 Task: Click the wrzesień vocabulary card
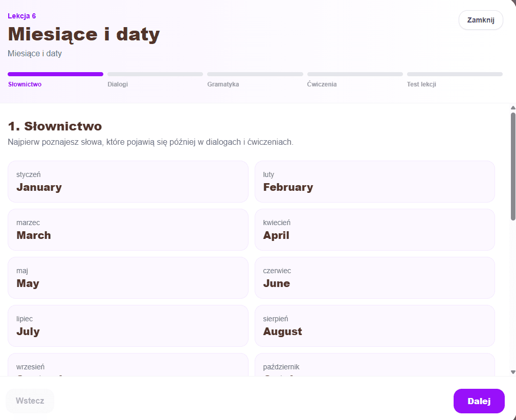tap(128, 365)
